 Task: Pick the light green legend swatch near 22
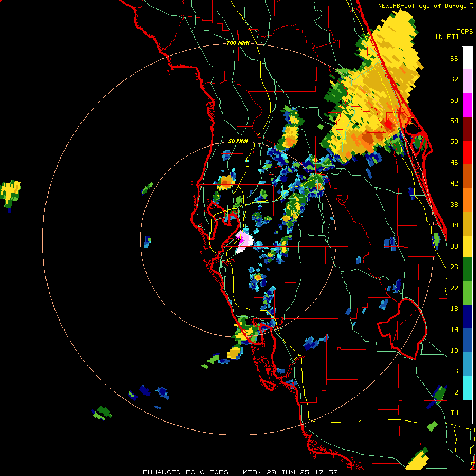click(x=467, y=293)
